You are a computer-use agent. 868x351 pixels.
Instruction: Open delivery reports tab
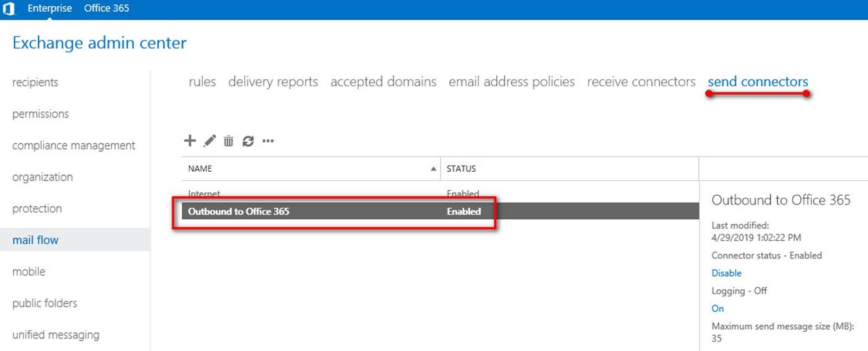[x=273, y=82]
